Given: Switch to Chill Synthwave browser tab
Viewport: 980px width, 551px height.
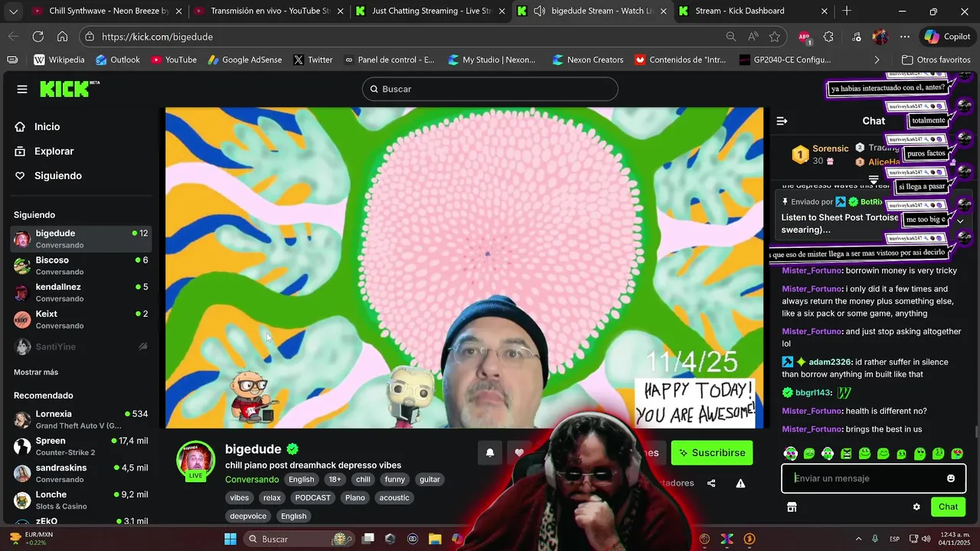Looking at the screenshot, I should (x=108, y=11).
